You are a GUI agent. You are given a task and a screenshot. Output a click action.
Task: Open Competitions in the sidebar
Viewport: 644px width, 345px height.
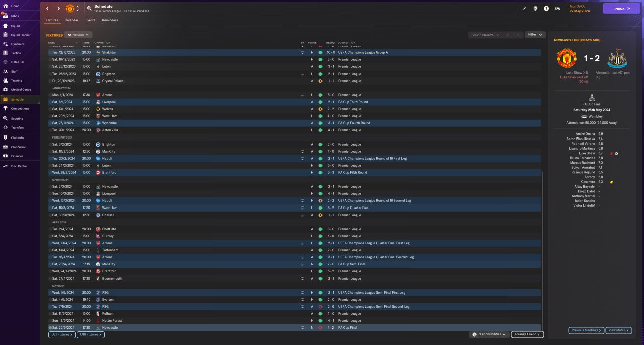click(x=20, y=108)
